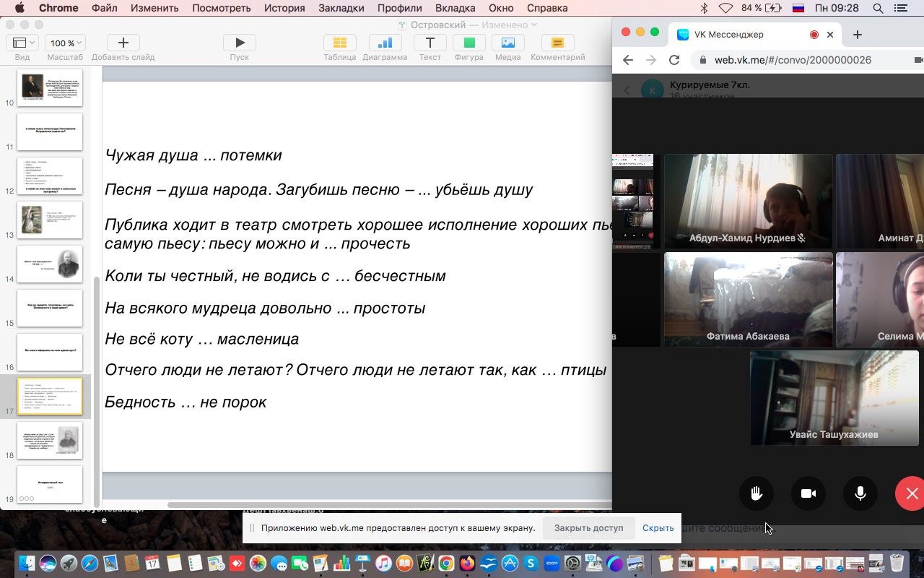Toggle the raise hand button
The image size is (924, 578).
pyautogui.click(x=756, y=493)
